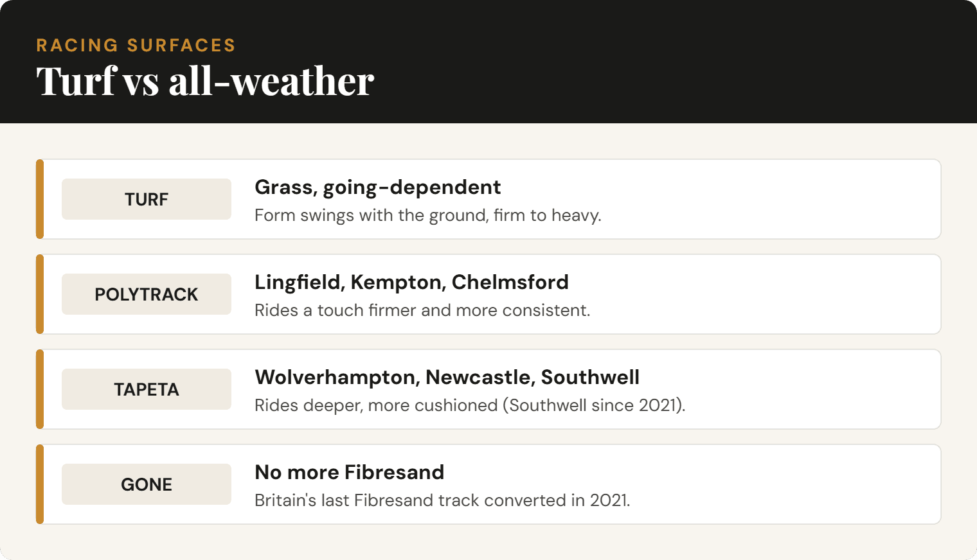
Task: Click empty area of Turf card
Action: coord(771,199)
